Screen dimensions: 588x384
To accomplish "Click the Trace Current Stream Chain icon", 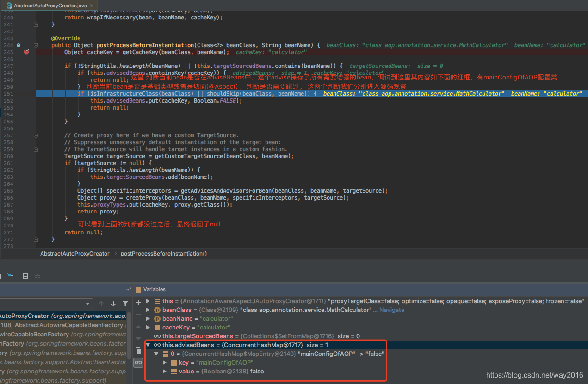I will point(37,276).
